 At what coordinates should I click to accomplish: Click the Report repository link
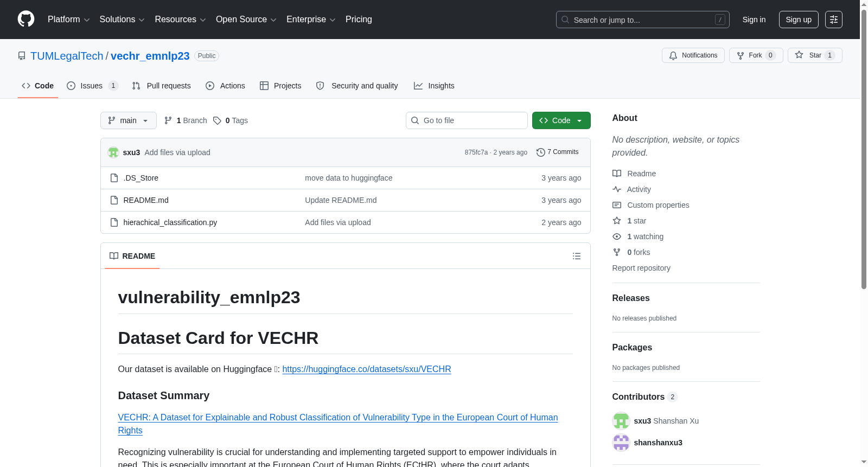pos(641,268)
